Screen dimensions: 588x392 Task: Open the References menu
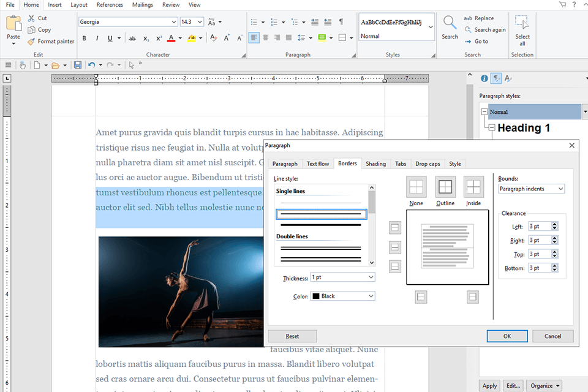point(109,4)
